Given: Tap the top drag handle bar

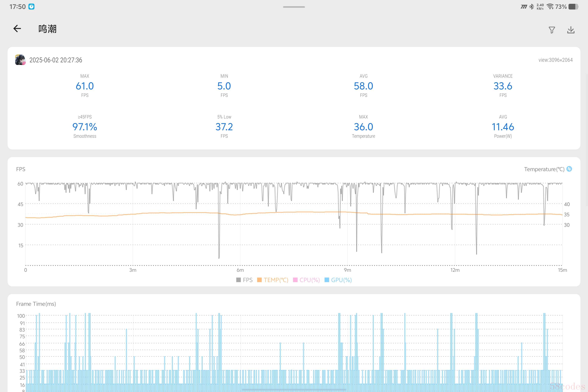Looking at the screenshot, I should pos(294,7).
